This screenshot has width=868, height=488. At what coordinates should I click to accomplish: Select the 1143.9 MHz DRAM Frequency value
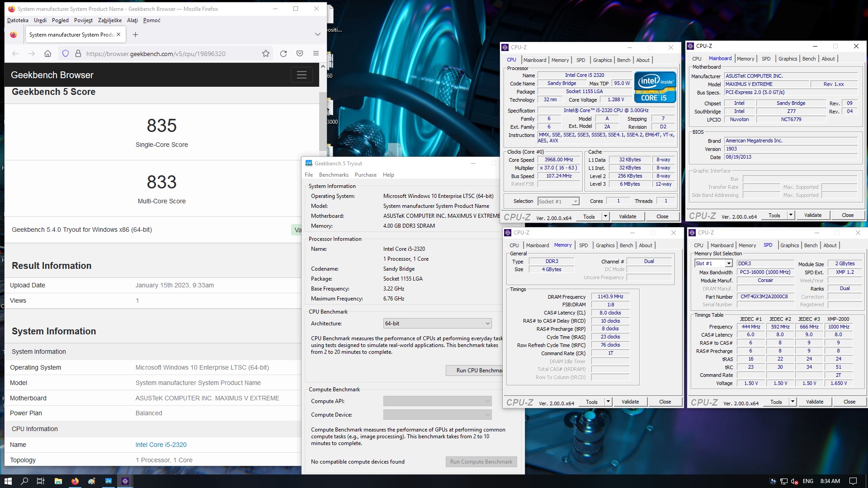[610, 297]
